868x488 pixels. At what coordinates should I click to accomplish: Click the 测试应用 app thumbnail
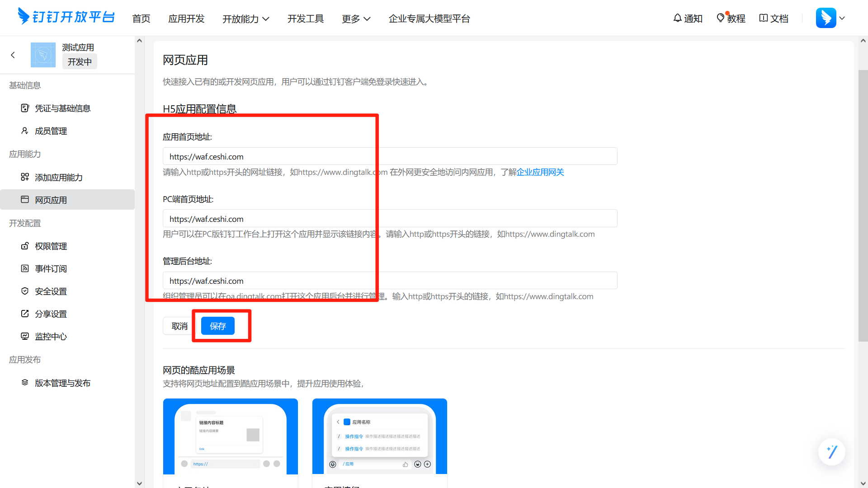coord(43,55)
